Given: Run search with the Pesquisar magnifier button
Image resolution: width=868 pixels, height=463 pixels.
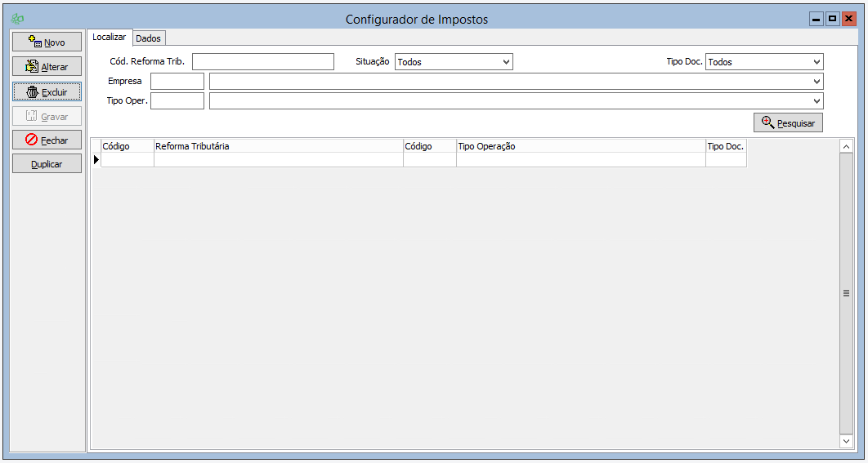Looking at the screenshot, I should [x=788, y=122].
